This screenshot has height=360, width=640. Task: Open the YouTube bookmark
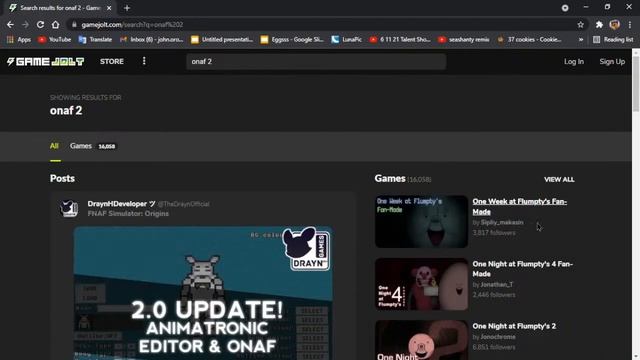click(54, 40)
